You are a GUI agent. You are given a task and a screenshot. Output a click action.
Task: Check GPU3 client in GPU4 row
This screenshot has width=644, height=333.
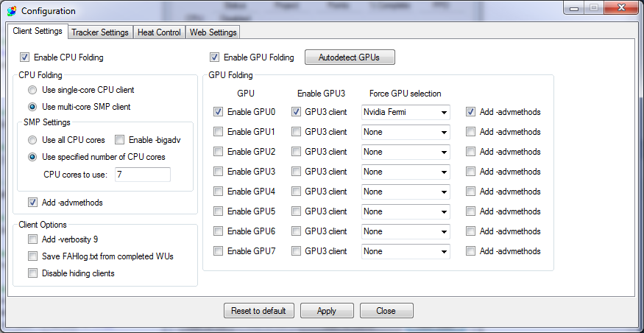[x=296, y=191]
